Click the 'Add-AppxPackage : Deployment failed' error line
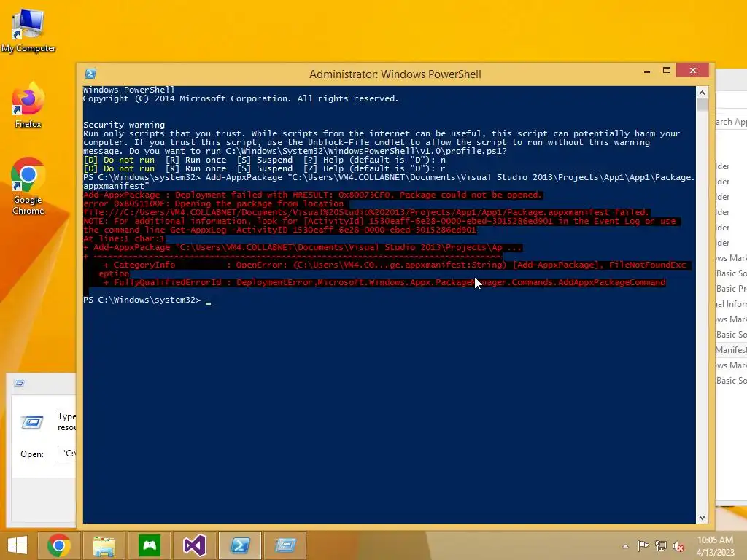 [312, 195]
